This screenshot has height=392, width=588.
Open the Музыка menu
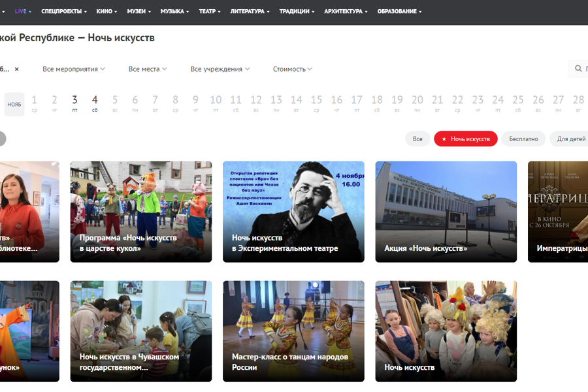point(174,11)
